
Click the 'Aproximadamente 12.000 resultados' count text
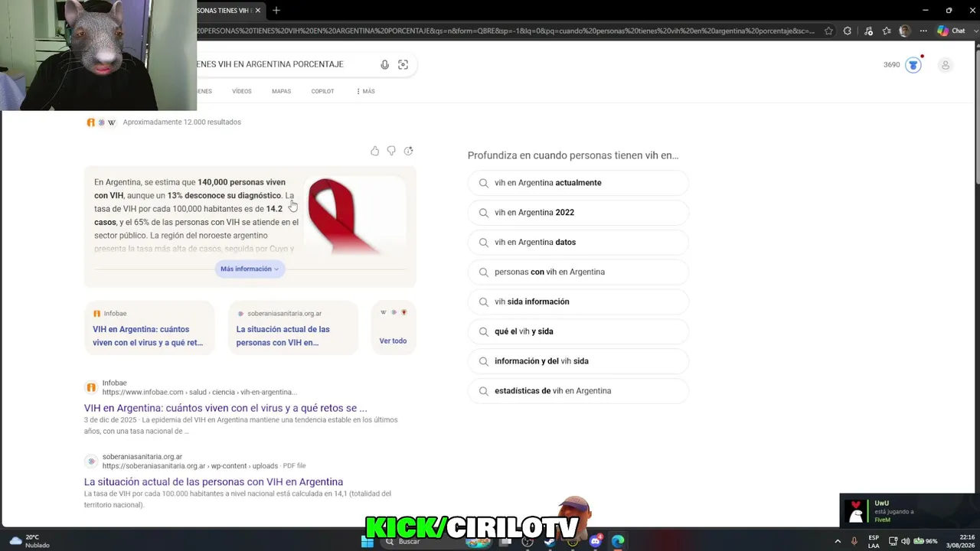click(181, 122)
